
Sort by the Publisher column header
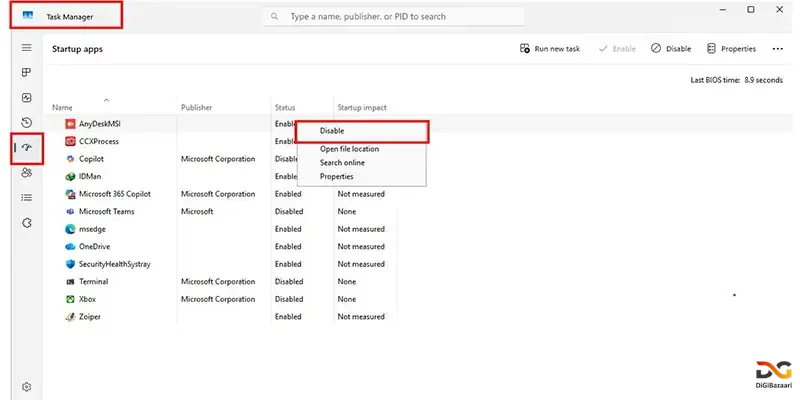click(x=196, y=108)
